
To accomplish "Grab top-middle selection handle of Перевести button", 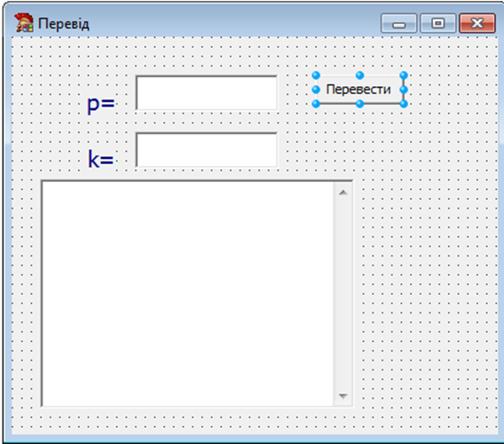I will (360, 75).
